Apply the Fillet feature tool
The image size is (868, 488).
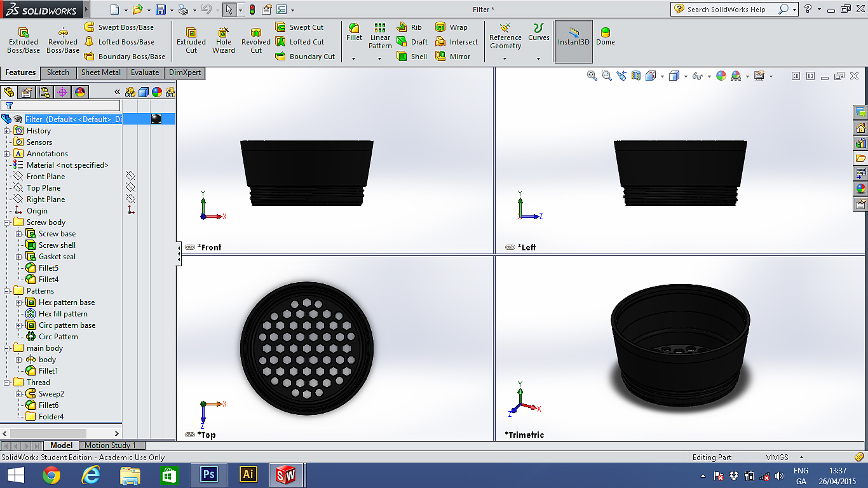coord(354,32)
